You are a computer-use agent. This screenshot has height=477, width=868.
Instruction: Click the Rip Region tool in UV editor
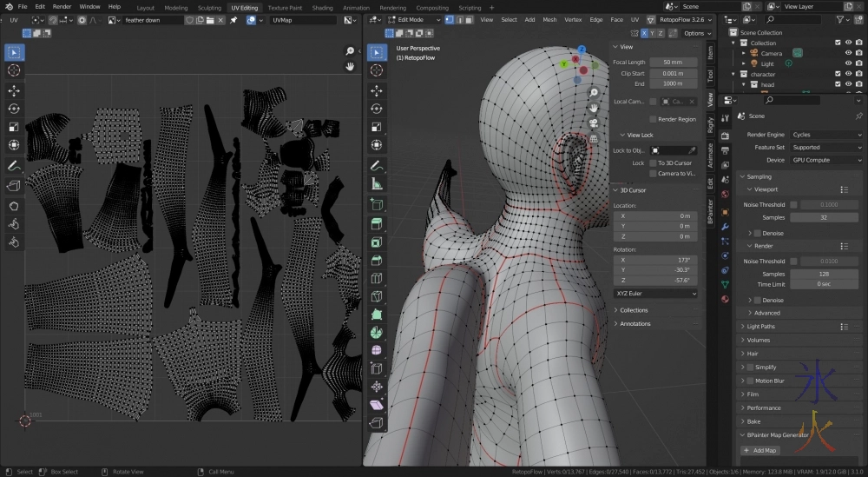pyautogui.click(x=15, y=186)
